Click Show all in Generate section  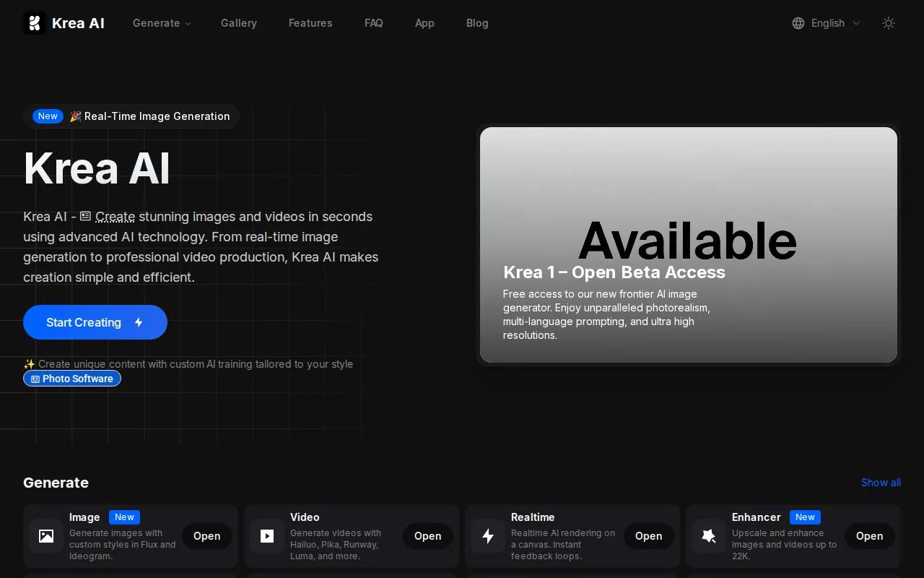click(x=881, y=483)
